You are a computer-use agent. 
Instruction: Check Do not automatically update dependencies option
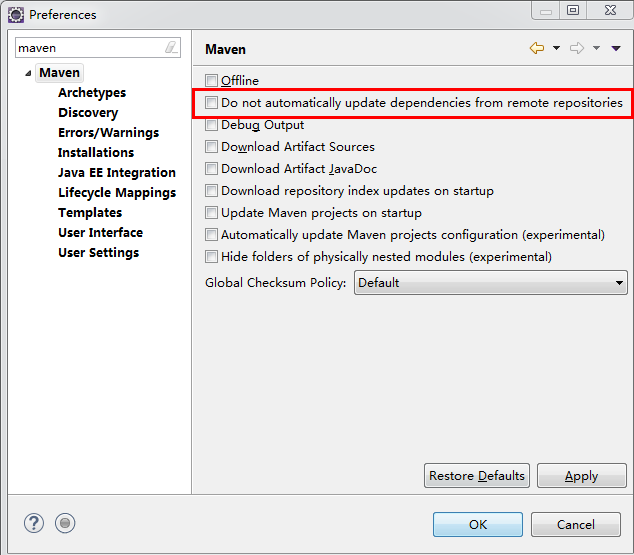point(211,103)
